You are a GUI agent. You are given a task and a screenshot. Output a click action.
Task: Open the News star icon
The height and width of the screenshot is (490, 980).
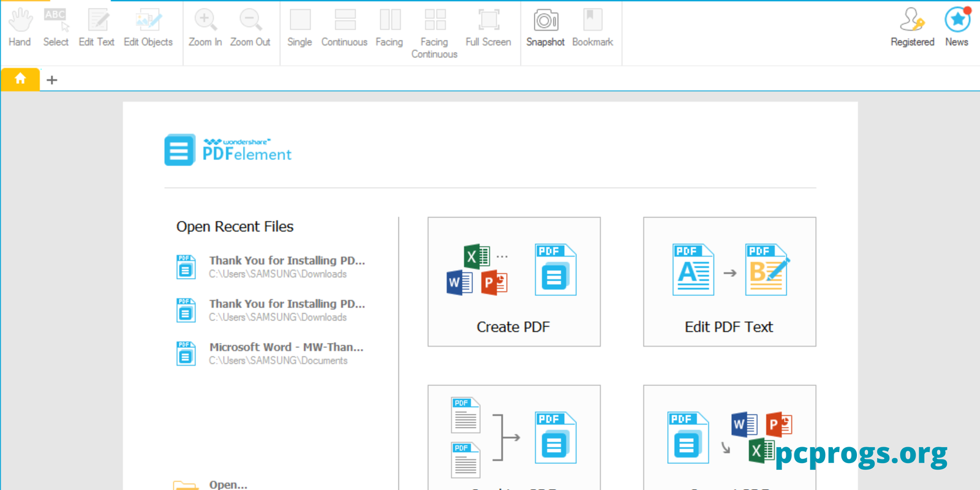[957, 28]
